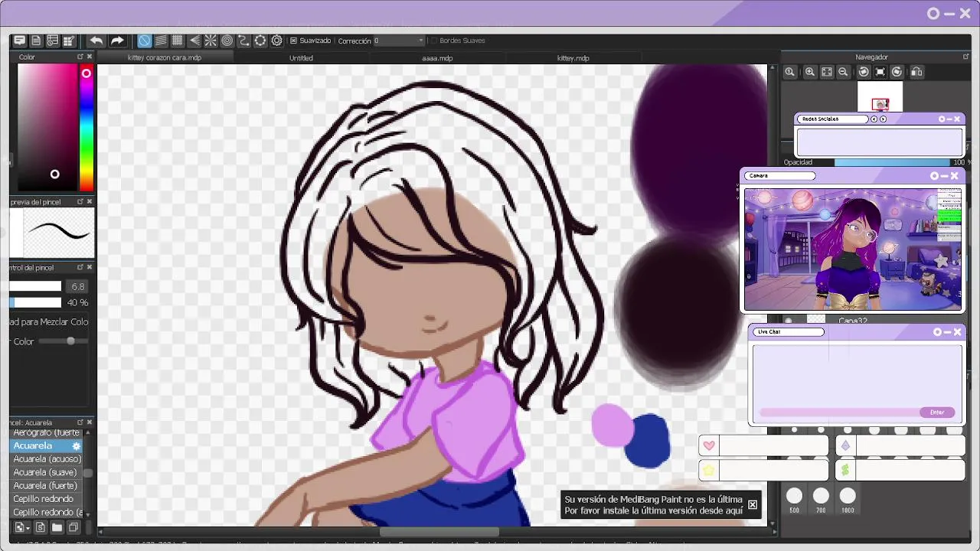Click the grid-pencil panel icon in toolbar
Screen dimensions: 980x551
[68, 41]
